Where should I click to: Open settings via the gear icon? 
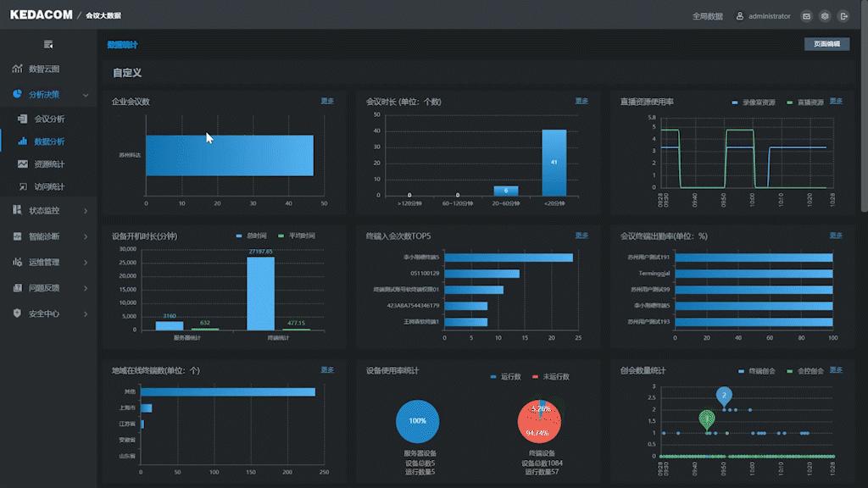click(x=824, y=16)
